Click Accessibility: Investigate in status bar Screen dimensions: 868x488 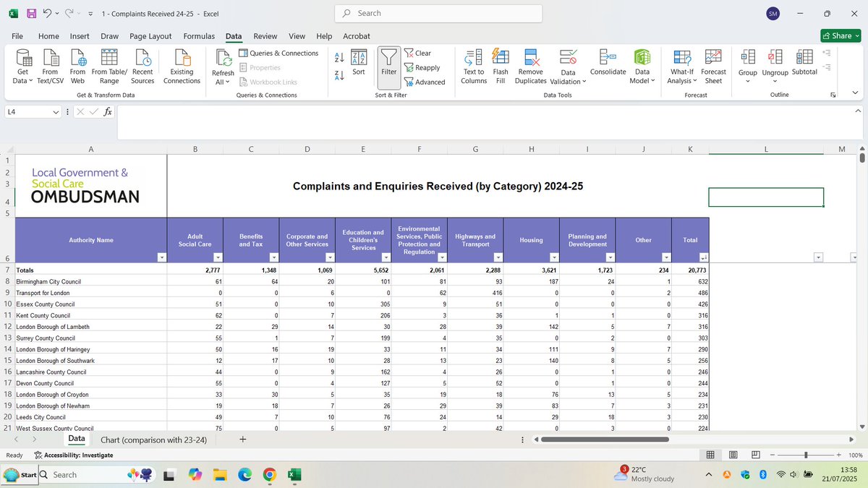(x=73, y=455)
